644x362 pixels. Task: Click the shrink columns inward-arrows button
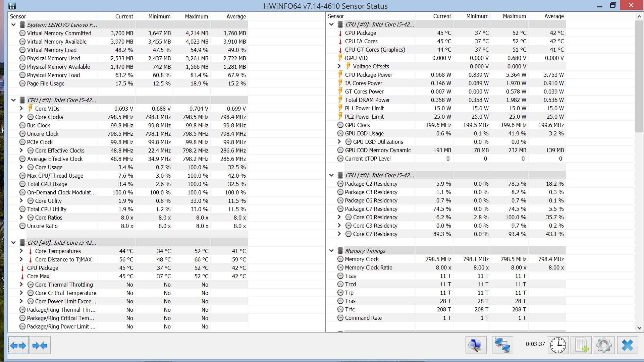click(40, 345)
